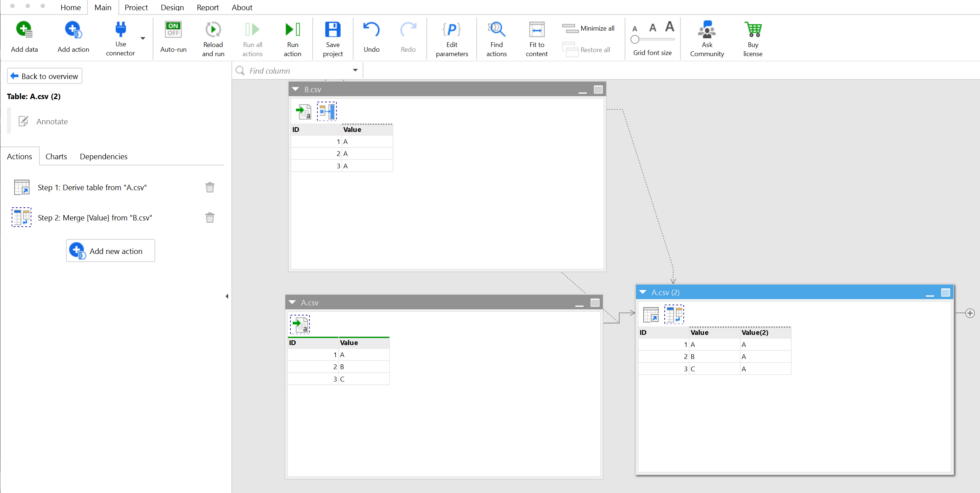The image size is (980, 493).
Task: Click the merge action icon in A.csv (2)
Action: tap(674, 314)
